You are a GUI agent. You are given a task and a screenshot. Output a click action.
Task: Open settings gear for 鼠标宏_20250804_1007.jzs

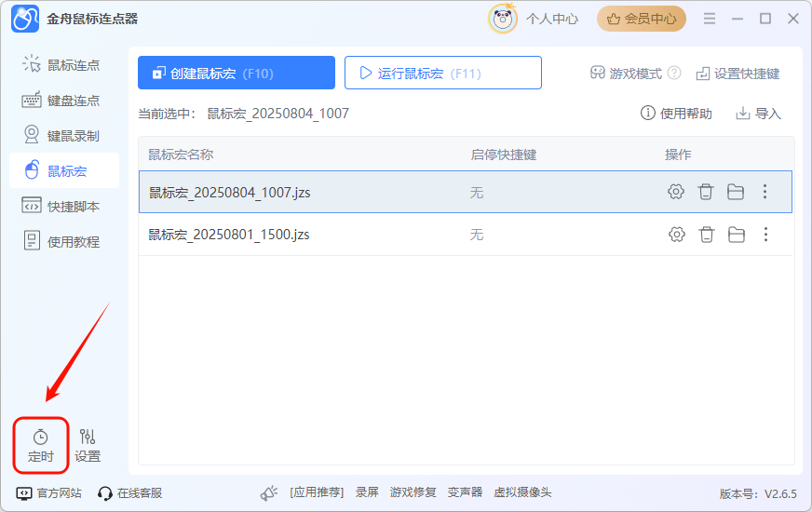click(x=675, y=192)
